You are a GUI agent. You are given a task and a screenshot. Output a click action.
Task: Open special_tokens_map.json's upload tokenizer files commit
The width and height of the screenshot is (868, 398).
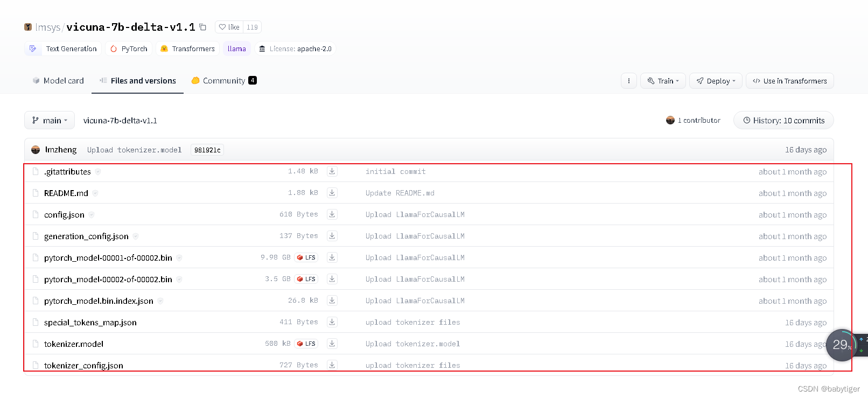click(413, 323)
